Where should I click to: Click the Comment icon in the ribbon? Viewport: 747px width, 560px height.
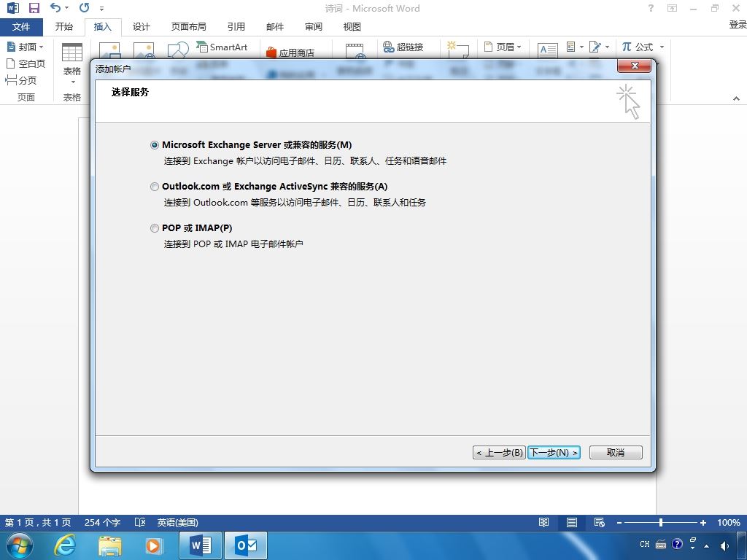click(458, 50)
